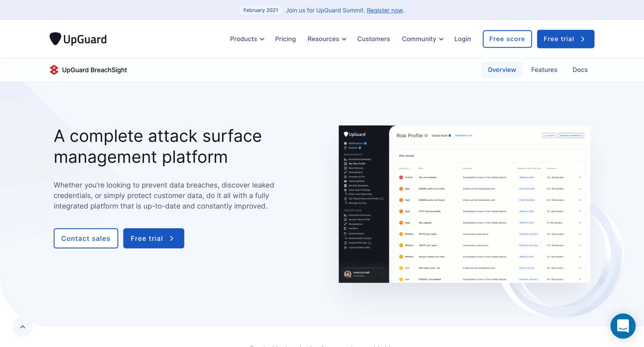Image resolution: width=644 pixels, height=347 pixels.
Task: Expand the HTTP still accessible row chevron
Action: click(x=580, y=211)
